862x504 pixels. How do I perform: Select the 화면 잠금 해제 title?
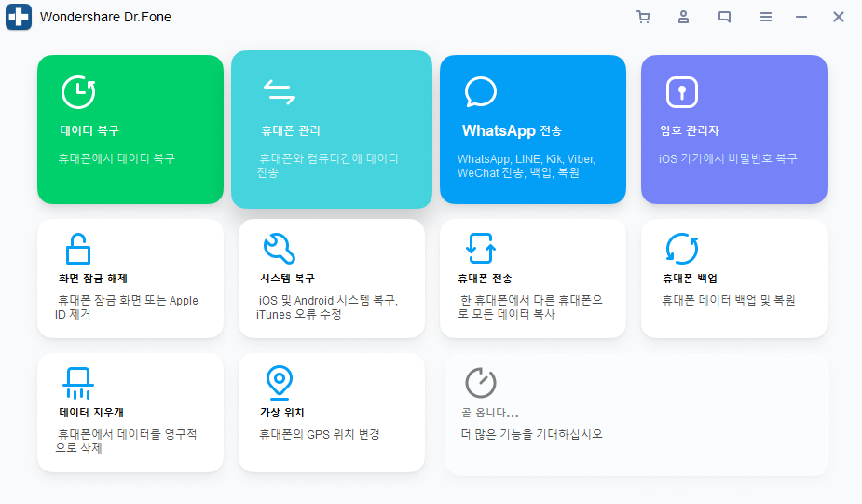click(x=93, y=279)
